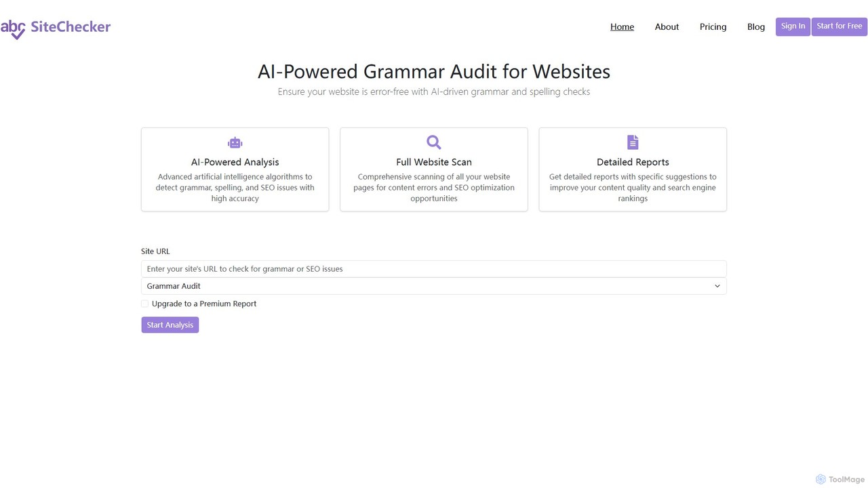
Task: Click the SiteChecker abc checkmark logo icon
Action: point(13,29)
